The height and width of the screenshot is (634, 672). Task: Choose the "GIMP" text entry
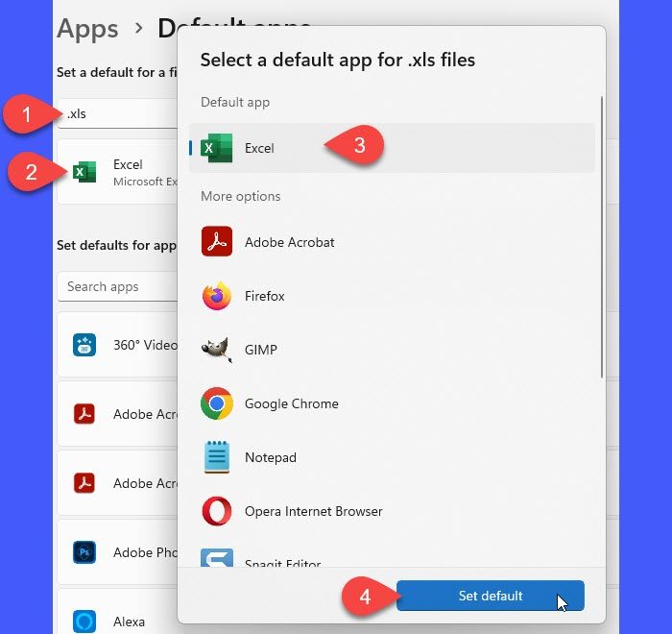[260, 350]
